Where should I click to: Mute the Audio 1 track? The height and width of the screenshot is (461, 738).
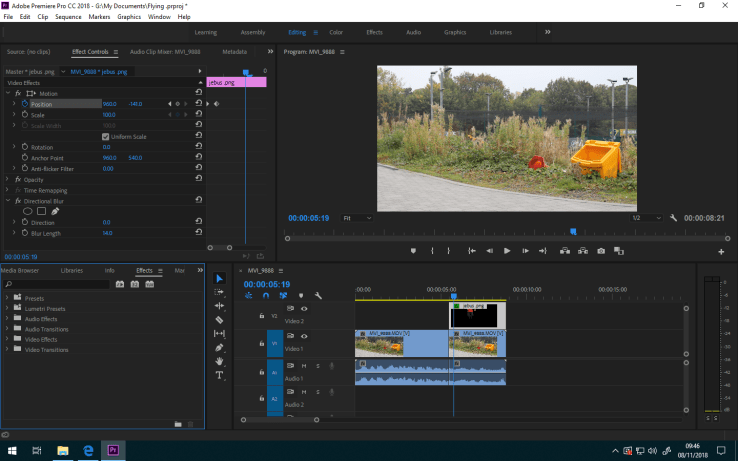pos(304,366)
